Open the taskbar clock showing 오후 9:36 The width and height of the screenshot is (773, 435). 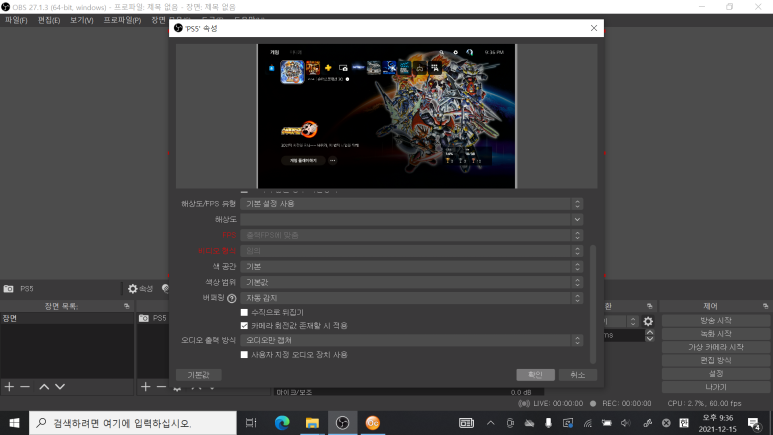717,423
